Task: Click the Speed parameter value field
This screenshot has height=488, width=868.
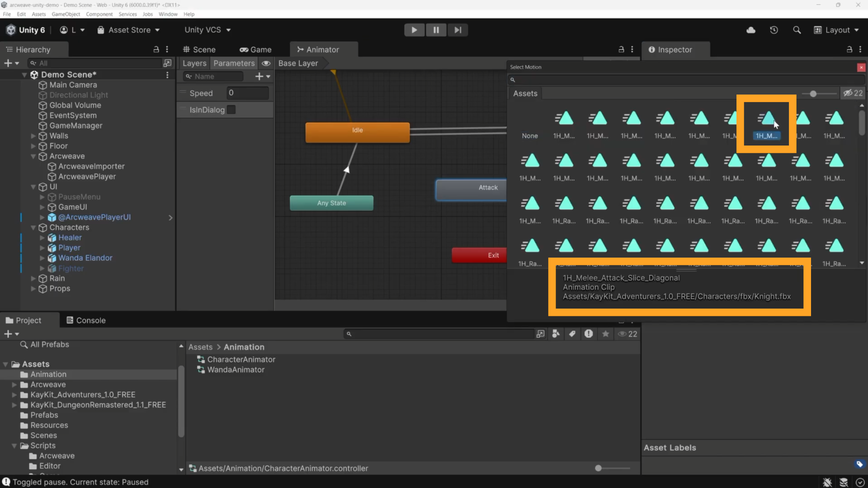Action: click(x=248, y=93)
